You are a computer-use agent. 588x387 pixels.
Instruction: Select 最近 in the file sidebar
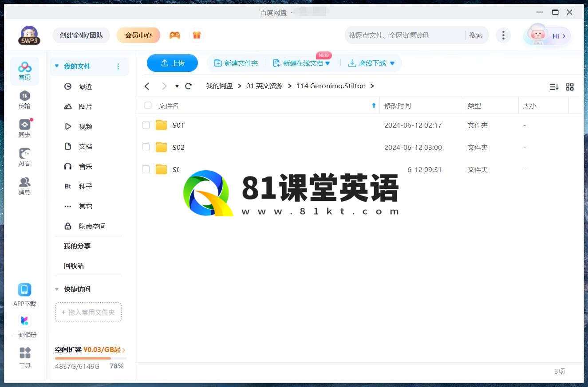tap(86, 87)
